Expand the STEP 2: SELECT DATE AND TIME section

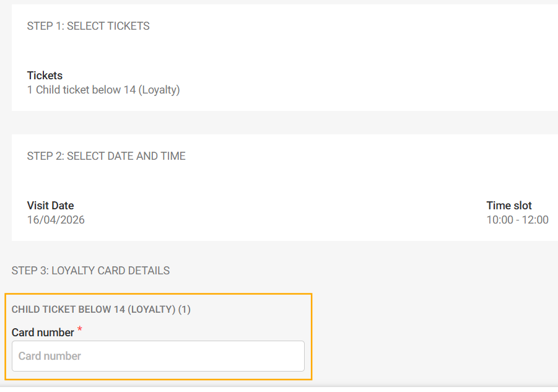106,156
